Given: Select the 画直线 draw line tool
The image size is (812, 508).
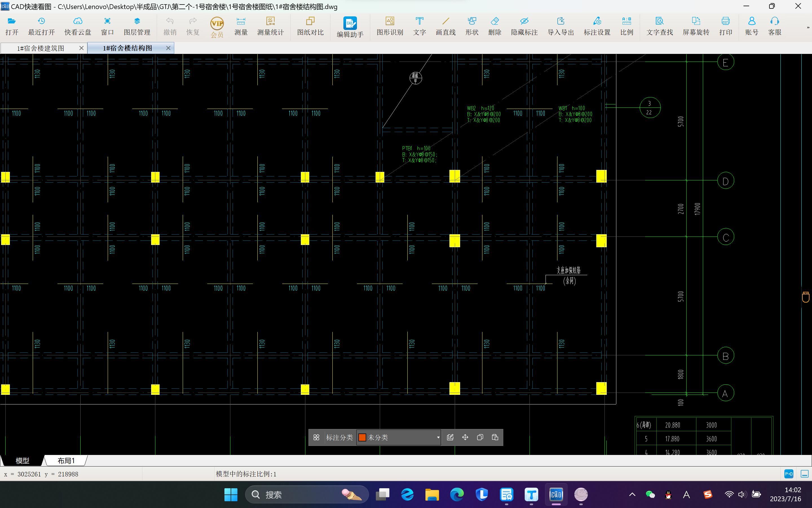Looking at the screenshot, I should [x=445, y=26].
